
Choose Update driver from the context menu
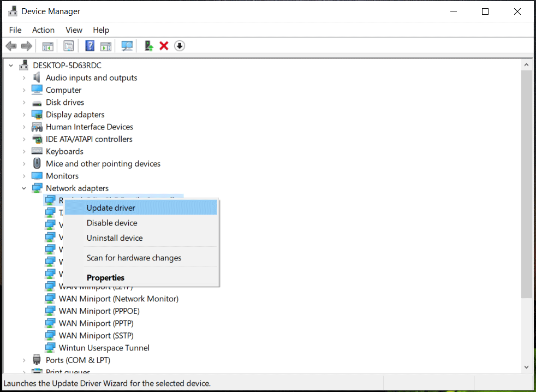[111, 207]
